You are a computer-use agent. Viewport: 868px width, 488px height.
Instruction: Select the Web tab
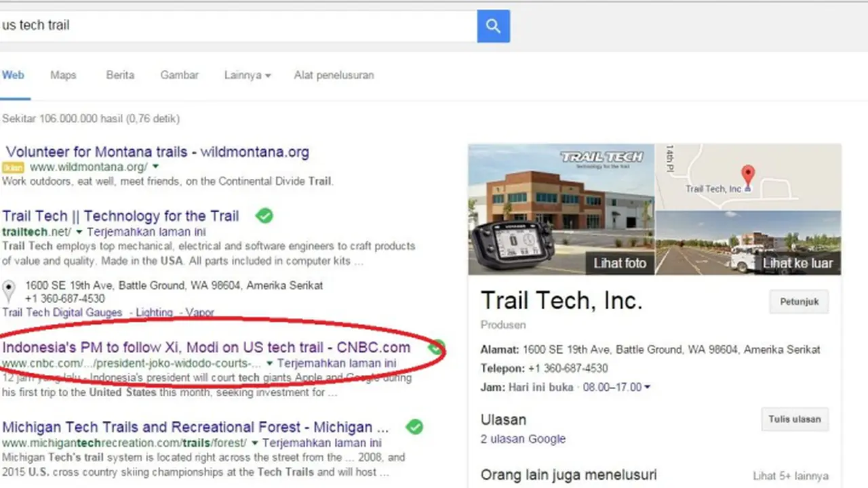point(13,75)
